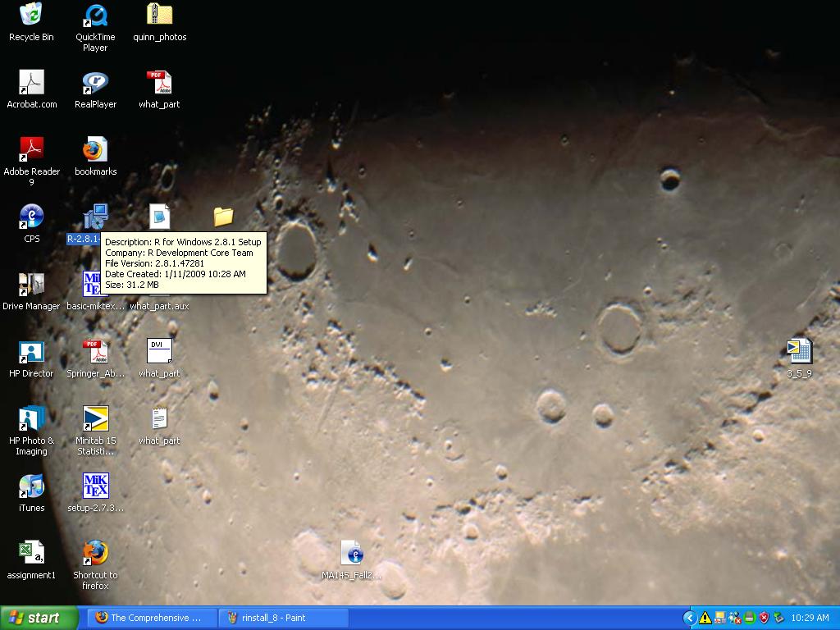Launch QuickTime Player from desktop
840x630 pixels.
95,16
